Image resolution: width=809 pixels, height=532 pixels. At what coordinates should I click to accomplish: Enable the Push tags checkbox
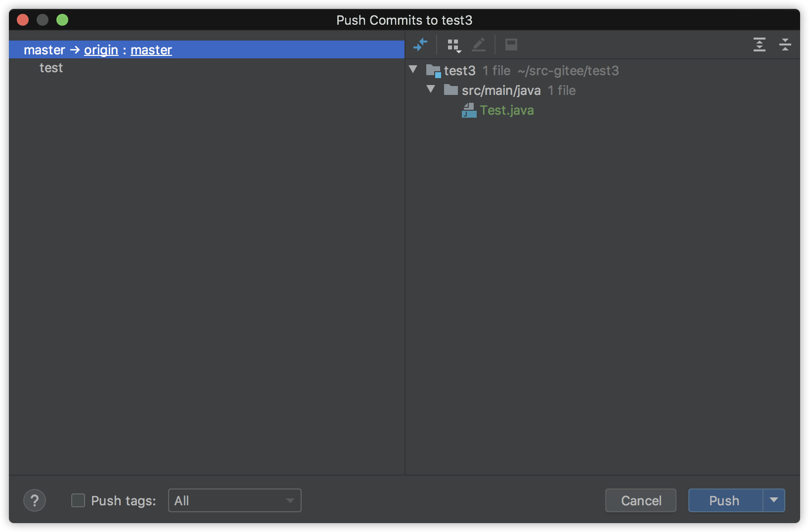point(78,500)
